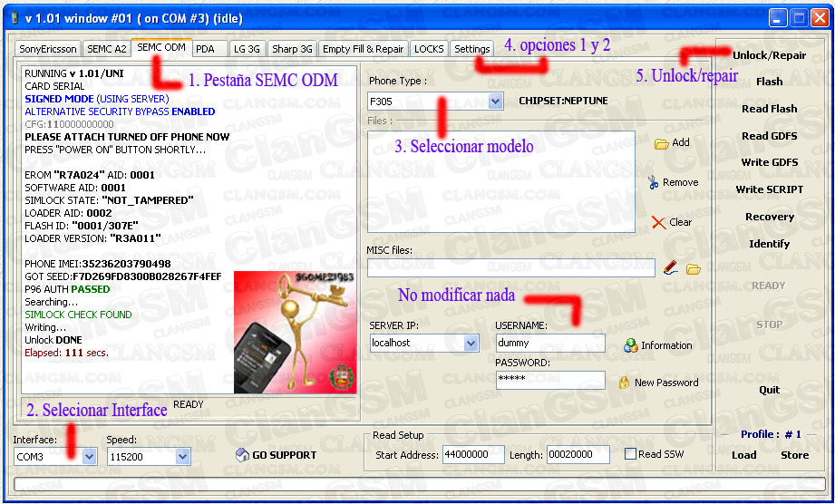Close the window with red X
The height and width of the screenshot is (504, 835).
pyautogui.click(x=819, y=19)
